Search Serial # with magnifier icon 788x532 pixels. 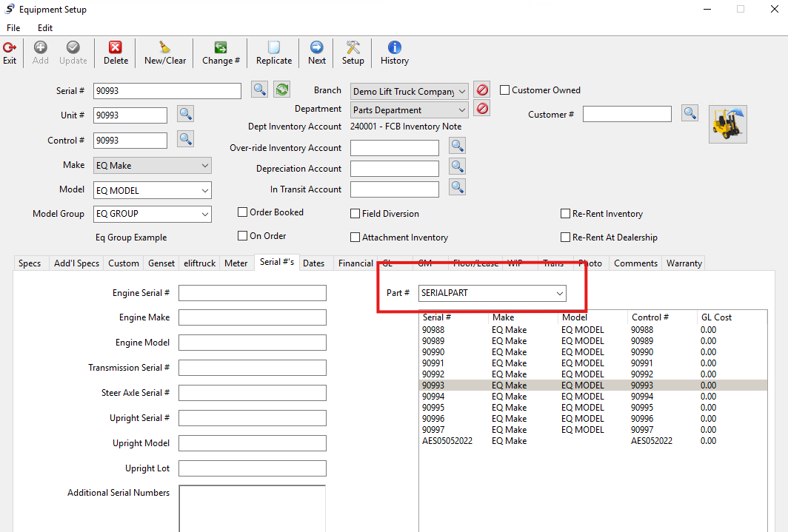[259, 90]
